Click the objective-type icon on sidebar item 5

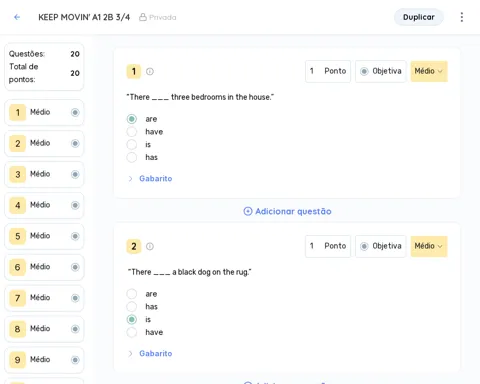click(75, 236)
